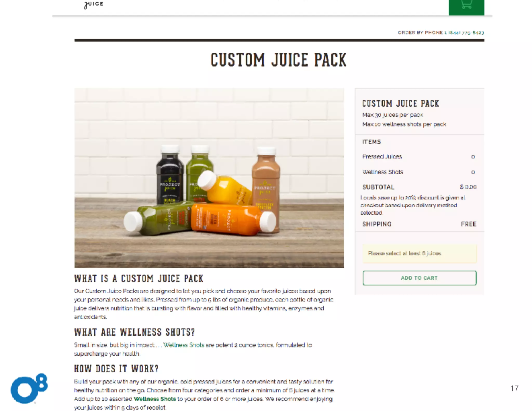
Task: Click the juice bottles product photo
Action: (209, 178)
